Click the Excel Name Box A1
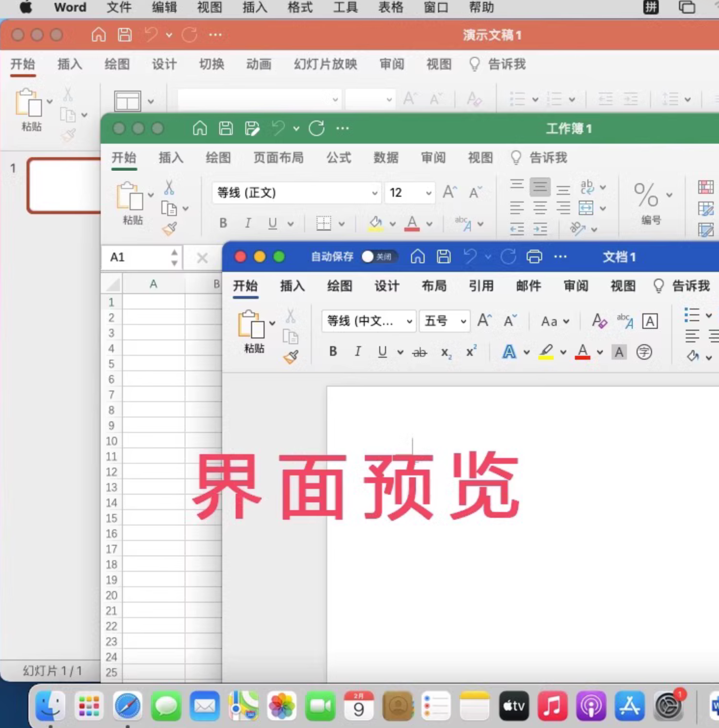This screenshot has height=728, width=719. [141, 257]
